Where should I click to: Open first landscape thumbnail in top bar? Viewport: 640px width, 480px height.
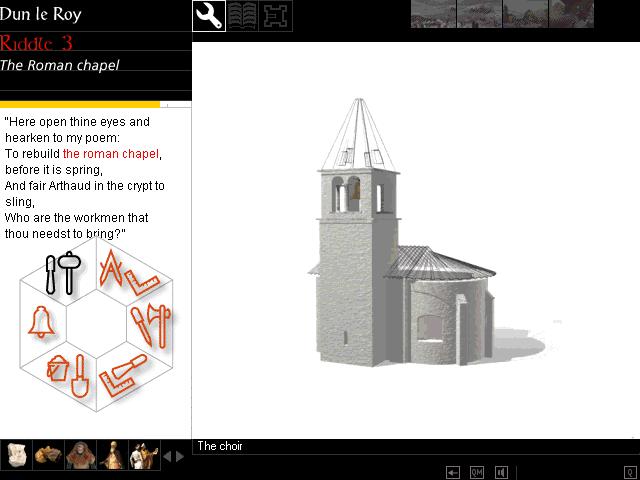(x=433, y=14)
